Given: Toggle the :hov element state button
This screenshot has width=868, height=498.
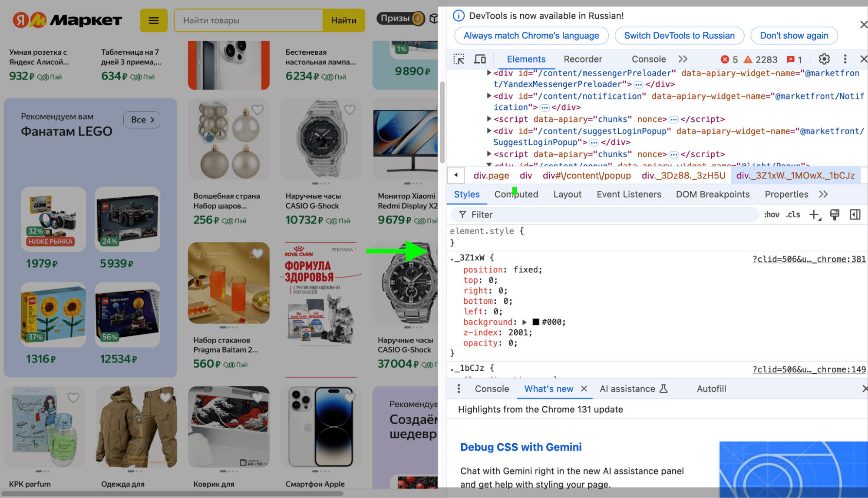Looking at the screenshot, I should coord(772,215).
